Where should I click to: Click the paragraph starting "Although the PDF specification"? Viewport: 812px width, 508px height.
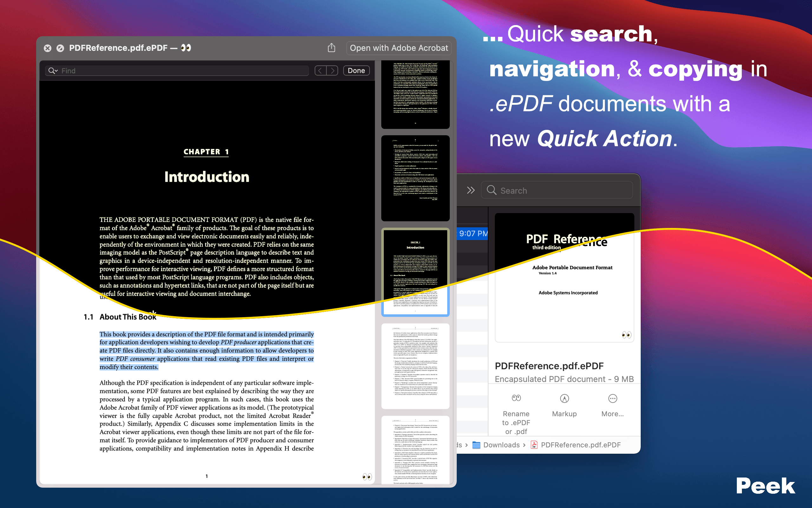click(207, 416)
